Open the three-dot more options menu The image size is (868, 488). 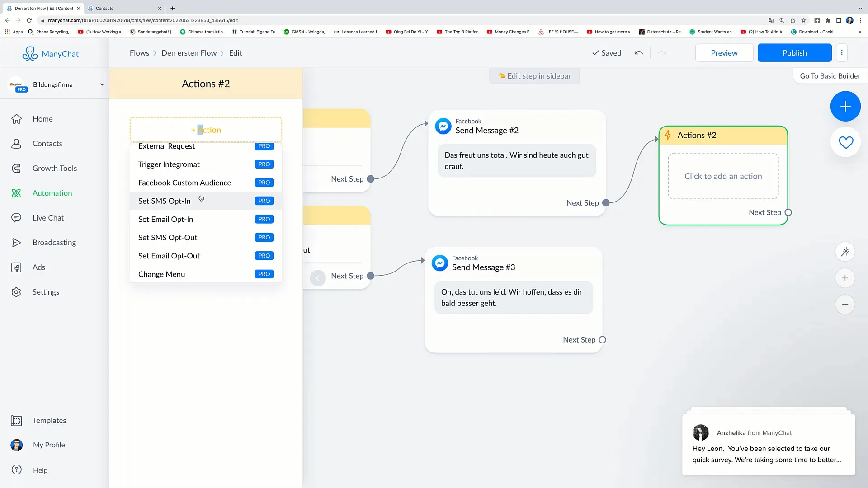pyautogui.click(x=842, y=52)
